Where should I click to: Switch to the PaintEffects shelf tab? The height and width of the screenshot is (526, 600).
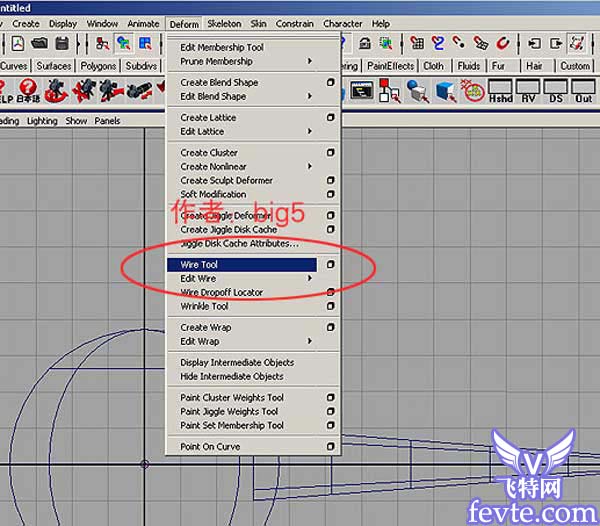tap(391, 66)
